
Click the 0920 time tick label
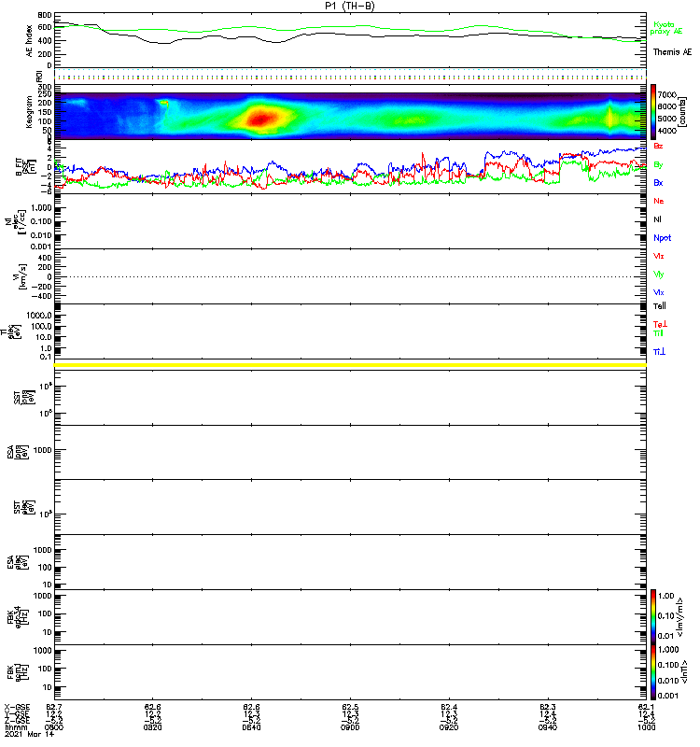point(449,728)
